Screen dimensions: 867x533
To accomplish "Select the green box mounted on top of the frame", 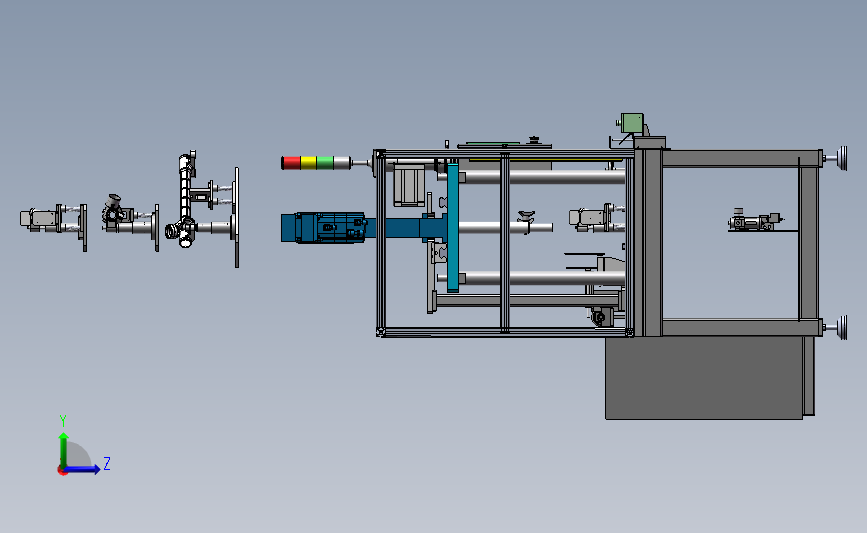I will (x=632, y=123).
